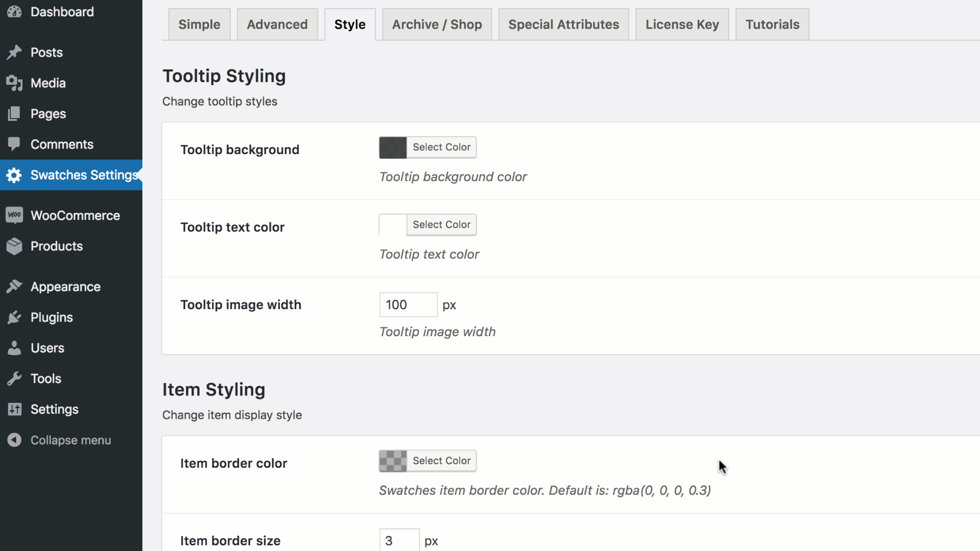This screenshot has width=980, height=551.
Task: Click the Pages icon in the sidebar
Action: (x=14, y=113)
